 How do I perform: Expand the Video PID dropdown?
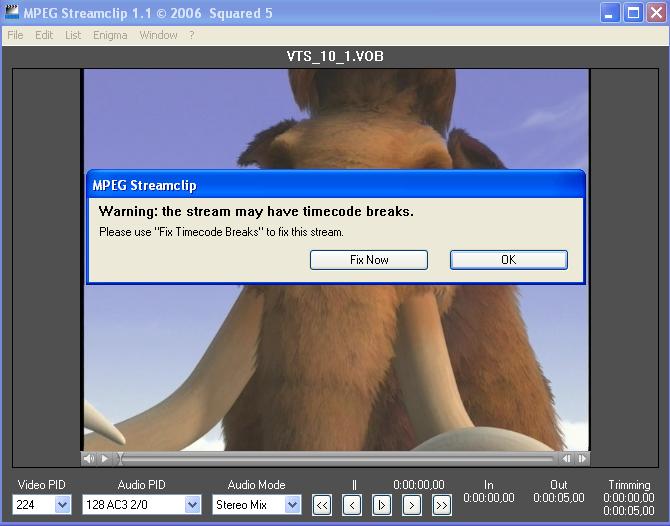pos(62,505)
